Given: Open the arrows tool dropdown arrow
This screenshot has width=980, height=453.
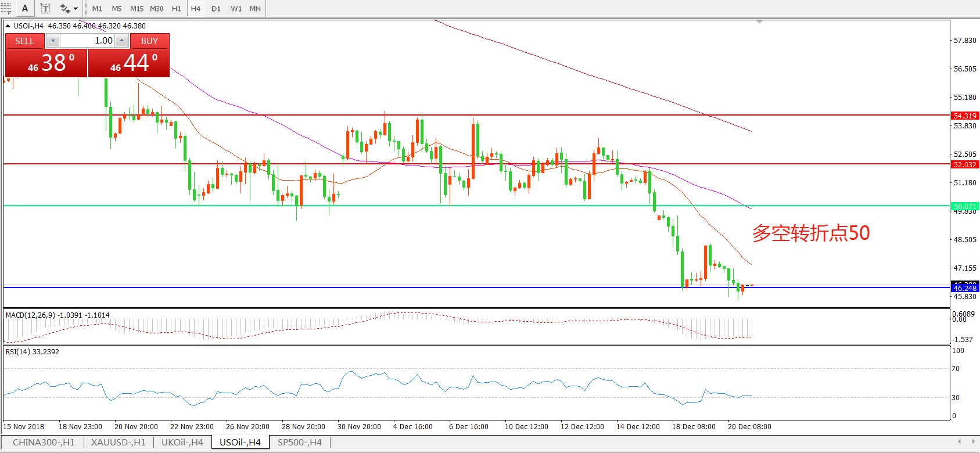Looking at the screenshot, I should 76,9.
